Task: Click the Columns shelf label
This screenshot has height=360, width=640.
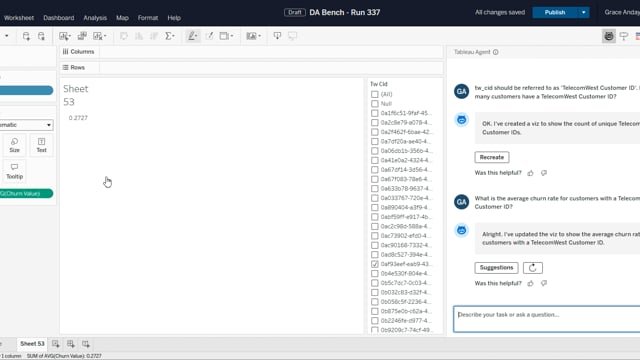Action: coord(79,52)
